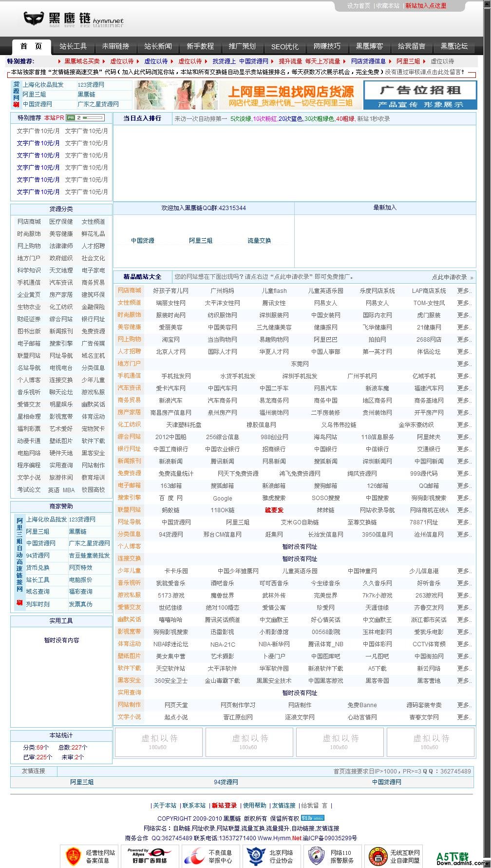The width and height of the screenshot is (491, 868).
Task: Open the 校园高校 category
Action: (x=93, y=490)
